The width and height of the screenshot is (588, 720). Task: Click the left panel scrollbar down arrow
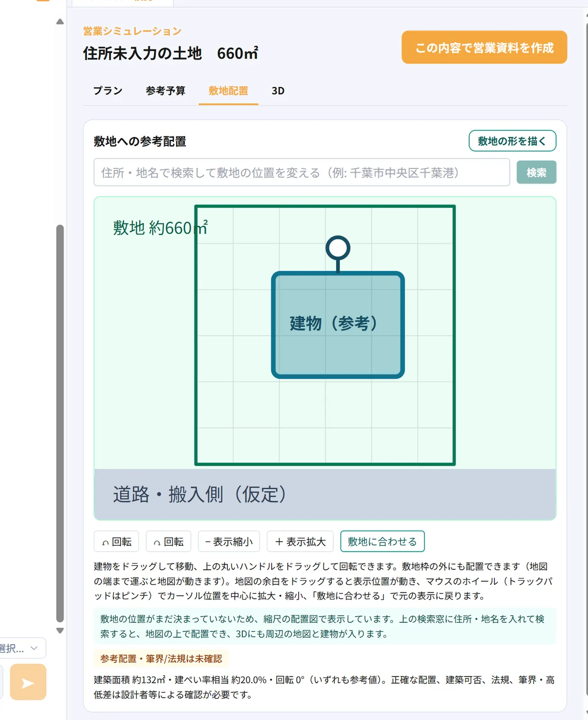(x=60, y=630)
